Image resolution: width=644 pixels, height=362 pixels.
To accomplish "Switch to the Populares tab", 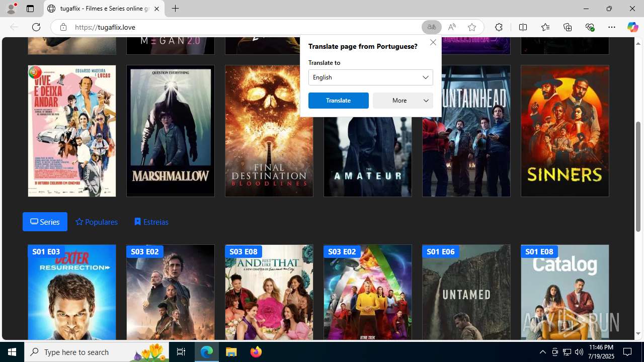I will tap(96, 222).
